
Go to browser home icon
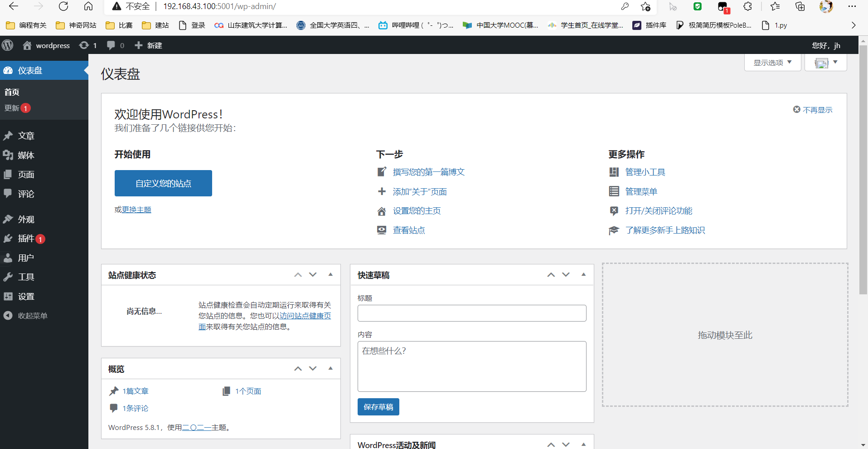point(88,6)
